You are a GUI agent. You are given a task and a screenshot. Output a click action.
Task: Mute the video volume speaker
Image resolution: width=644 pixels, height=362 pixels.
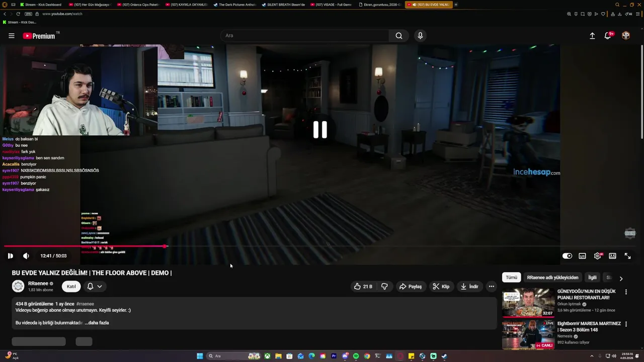pyautogui.click(x=26, y=256)
